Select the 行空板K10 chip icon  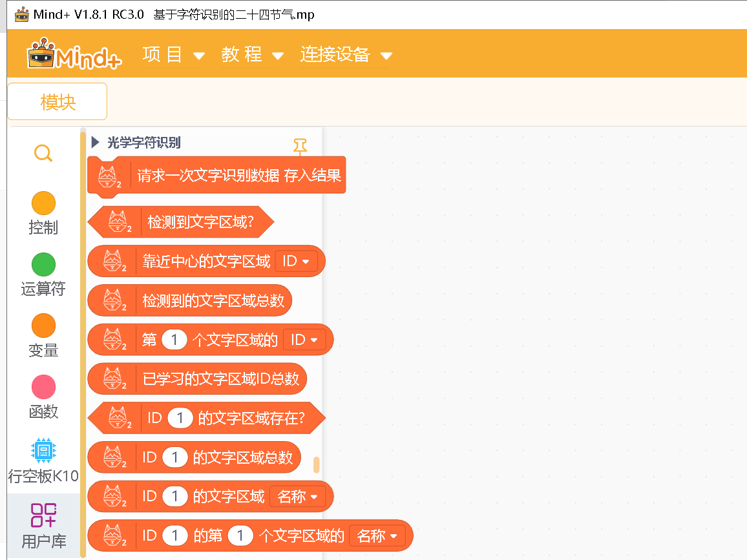click(43, 450)
